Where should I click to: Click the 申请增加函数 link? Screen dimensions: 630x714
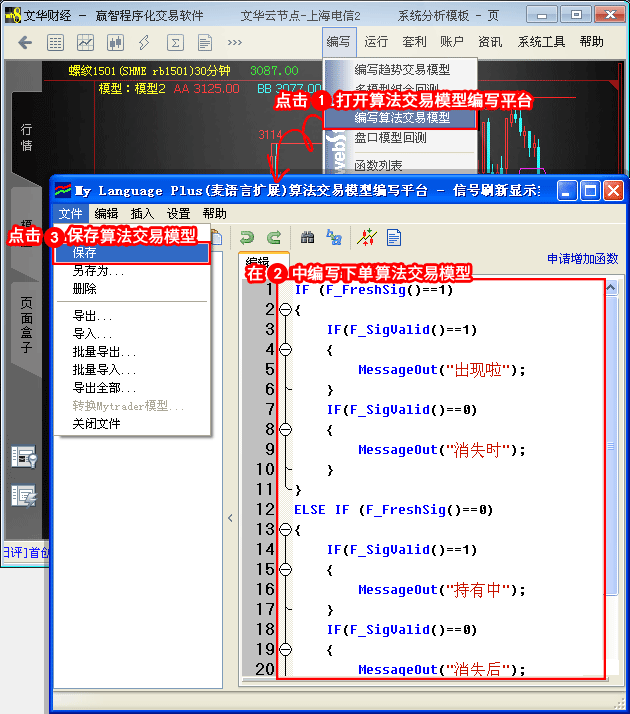tap(582, 259)
